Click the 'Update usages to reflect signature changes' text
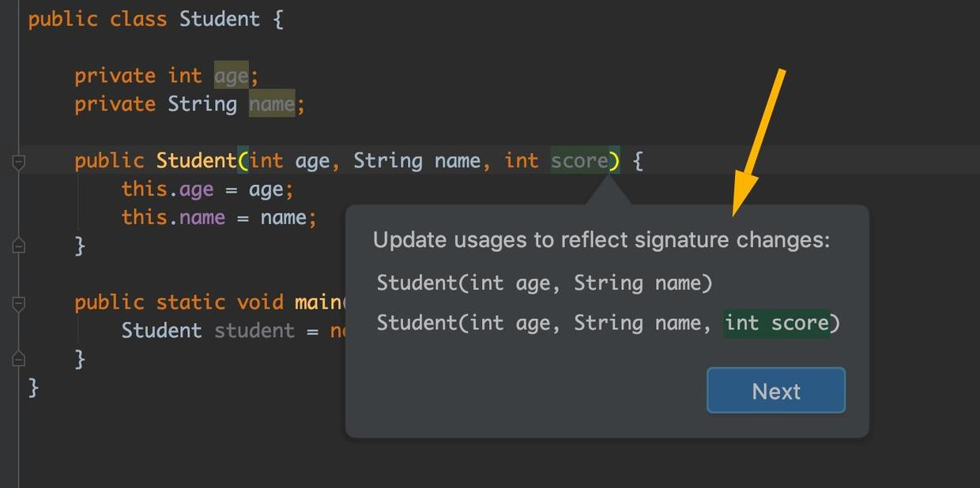 (x=601, y=240)
